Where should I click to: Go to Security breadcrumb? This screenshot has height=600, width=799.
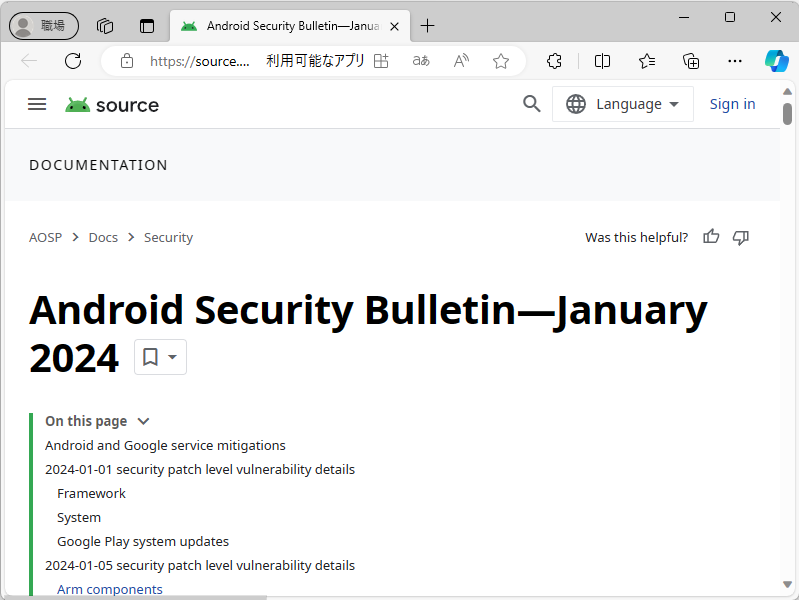click(168, 238)
